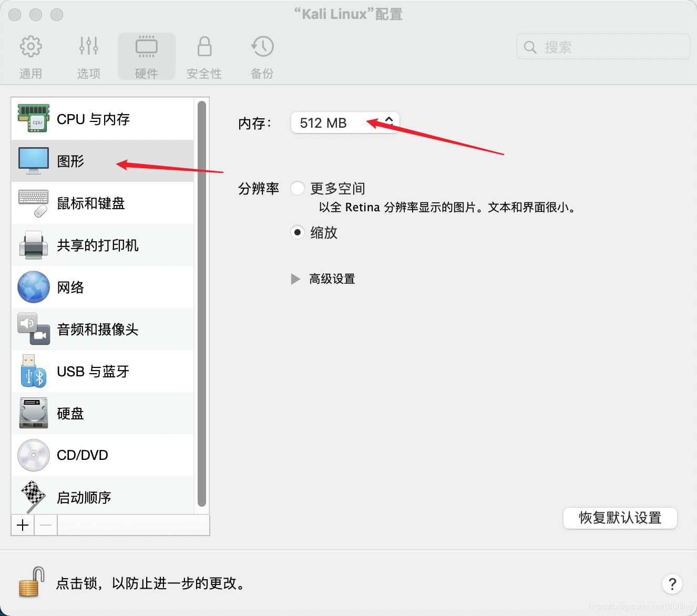Switch to the 硬件 (Hardware) chip tab
The height and width of the screenshot is (616, 697).
click(146, 57)
